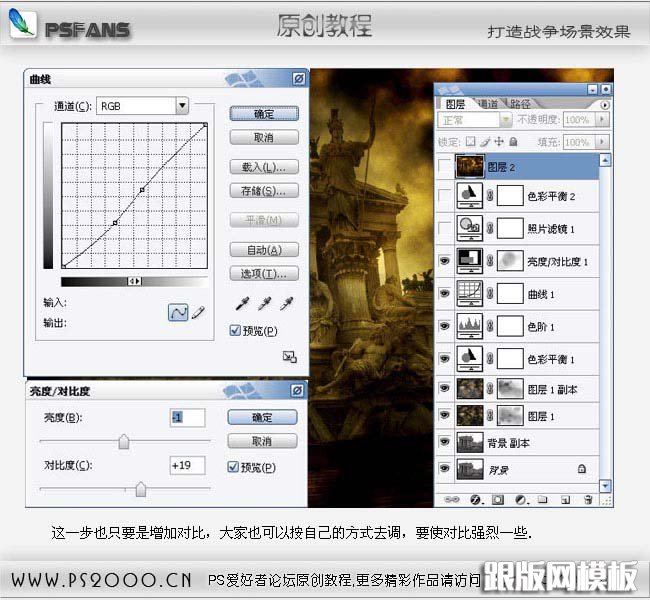This screenshot has width=650, height=600.
Task: Expand the opacity 100% slider arrow
Action: pos(599,119)
